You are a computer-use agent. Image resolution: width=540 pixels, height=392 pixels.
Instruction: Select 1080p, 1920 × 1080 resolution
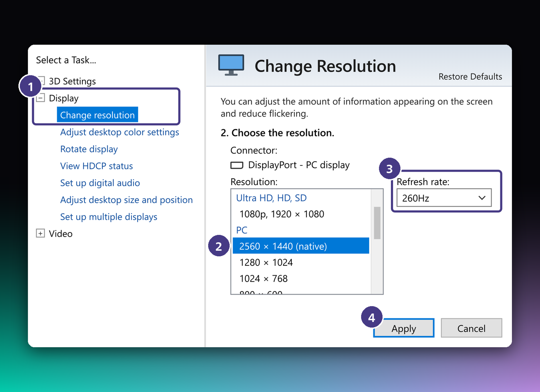click(x=301, y=214)
